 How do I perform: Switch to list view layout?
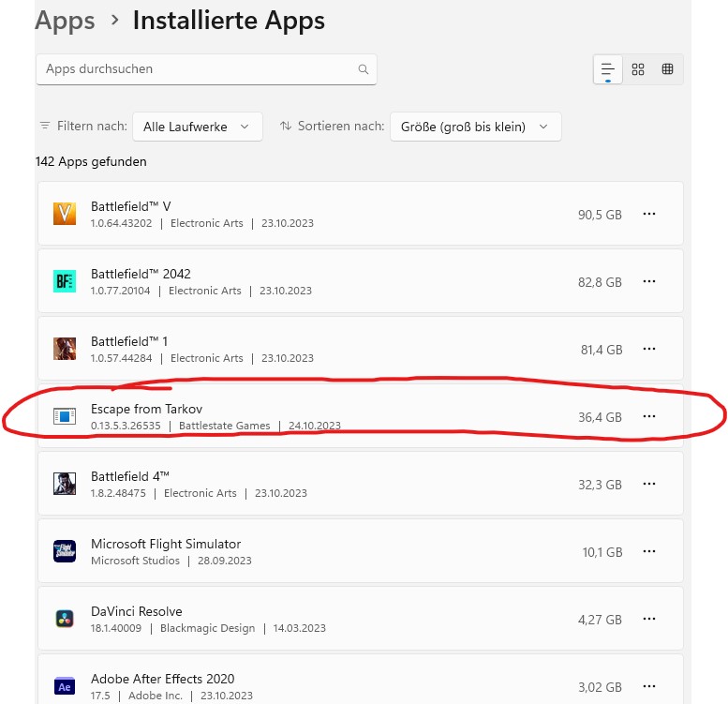[x=607, y=69]
